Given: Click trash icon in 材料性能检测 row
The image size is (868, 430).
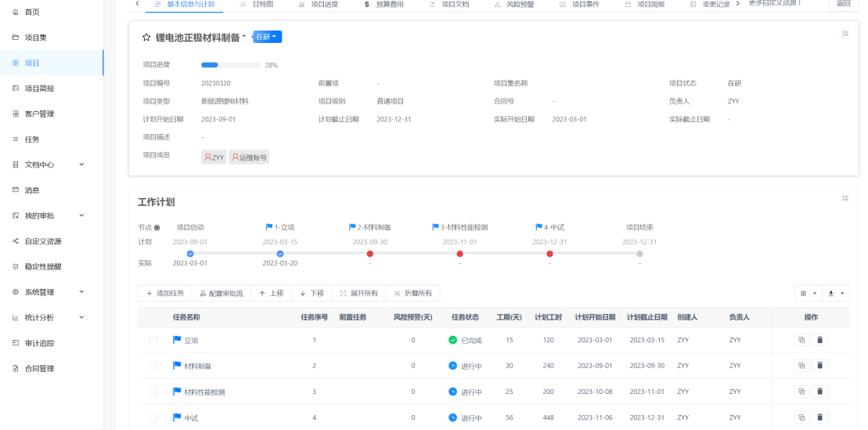Looking at the screenshot, I should pos(819,391).
